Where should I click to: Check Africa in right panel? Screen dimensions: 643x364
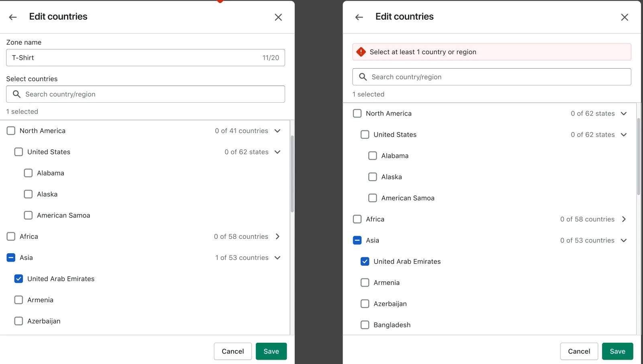(x=357, y=219)
